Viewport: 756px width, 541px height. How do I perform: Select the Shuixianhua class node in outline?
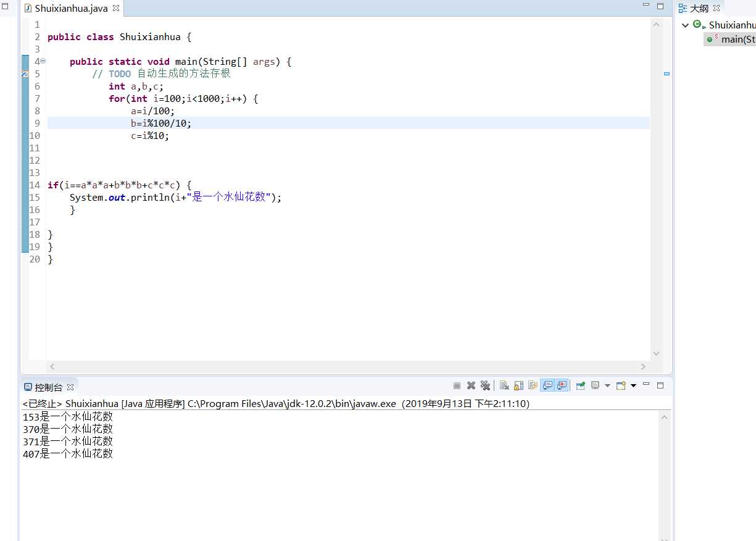[725, 25]
